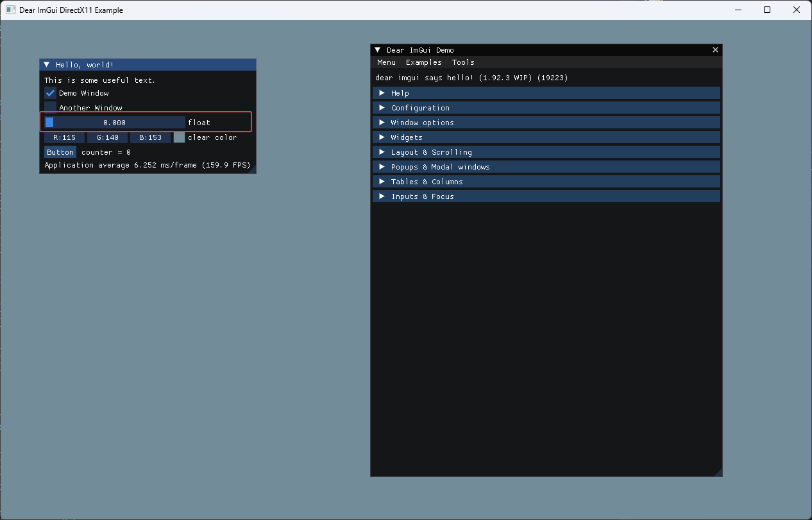The width and height of the screenshot is (812, 520).
Task: Enable the Another Window checkbox
Action: tap(50, 107)
